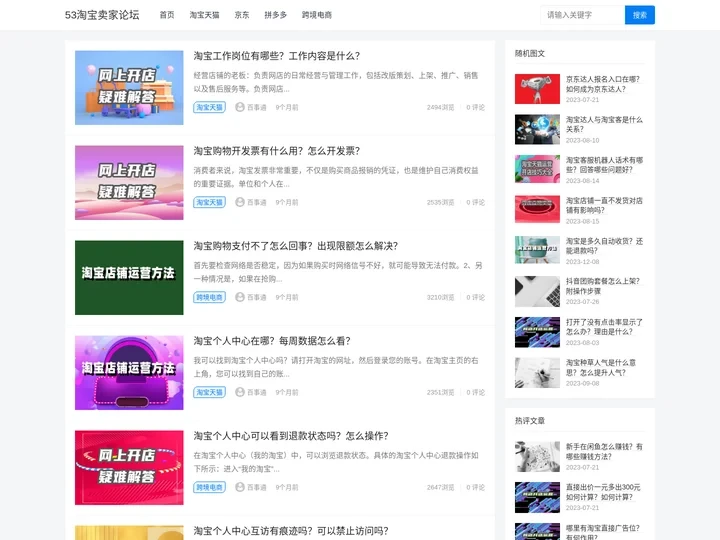This screenshot has height=540, width=720.
Task: Open the 京东 nav menu item
Action: 242,15
